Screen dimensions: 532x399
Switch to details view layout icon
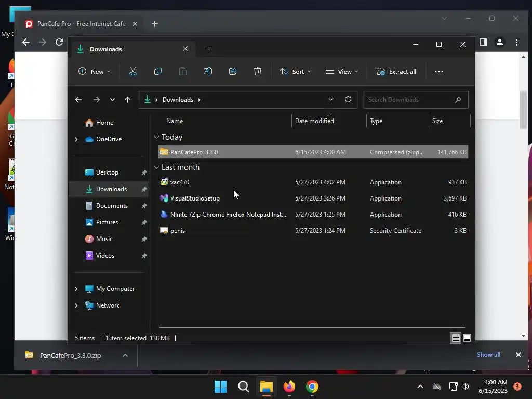[x=456, y=338]
